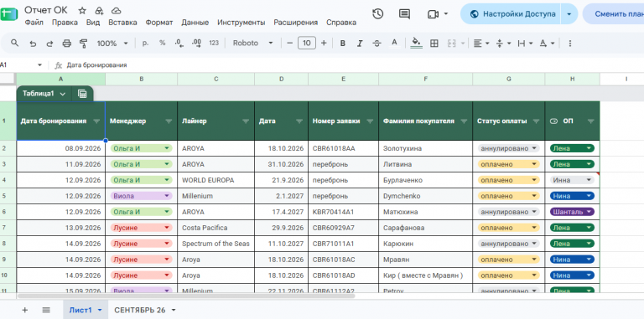Apply percent format
The height and width of the screenshot is (319, 644).
click(x=162, y=43)
